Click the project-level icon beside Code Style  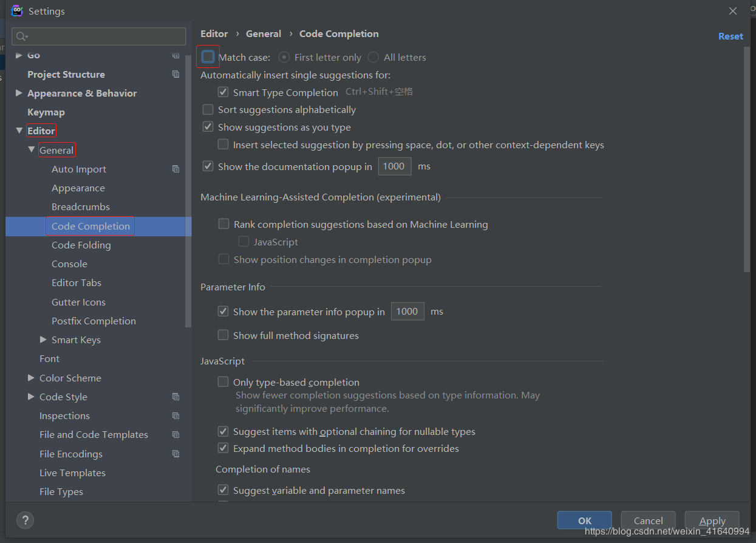coord(176,397)
